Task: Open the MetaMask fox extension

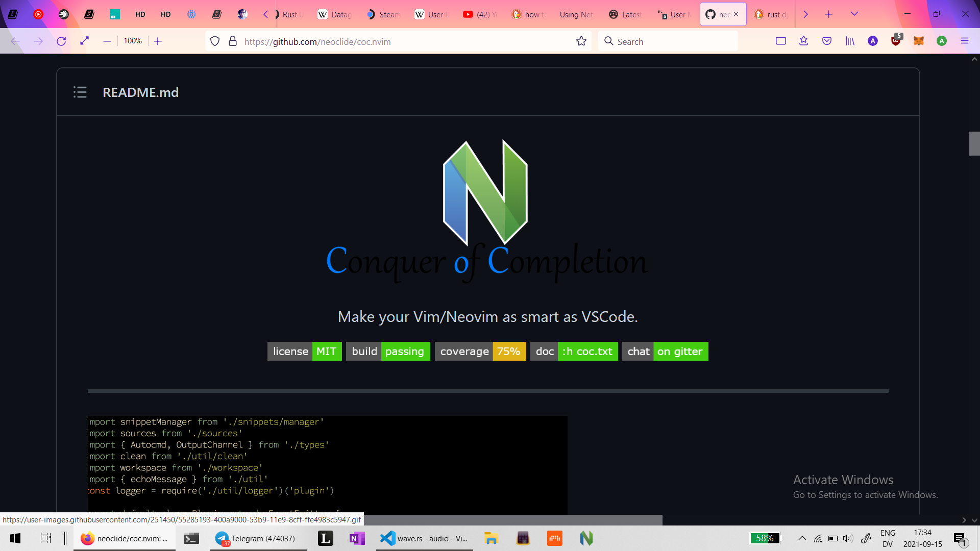Action: tap(919, 41)
